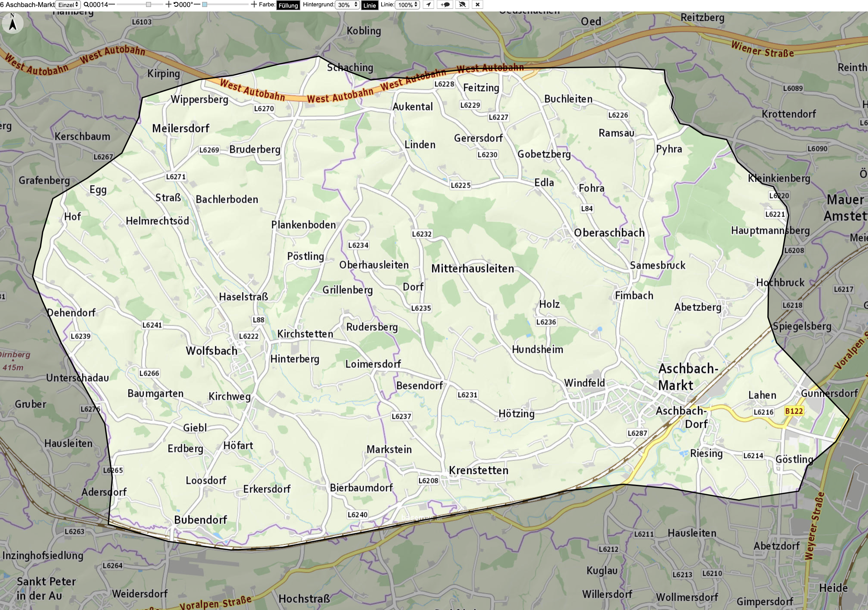Open the Einzel mode dropdown
Screen dimensions: 868x610
point(68,4)
